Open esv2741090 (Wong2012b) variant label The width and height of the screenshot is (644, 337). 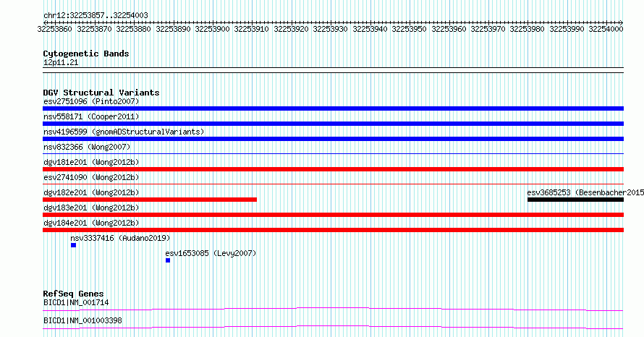coord(91,177)
